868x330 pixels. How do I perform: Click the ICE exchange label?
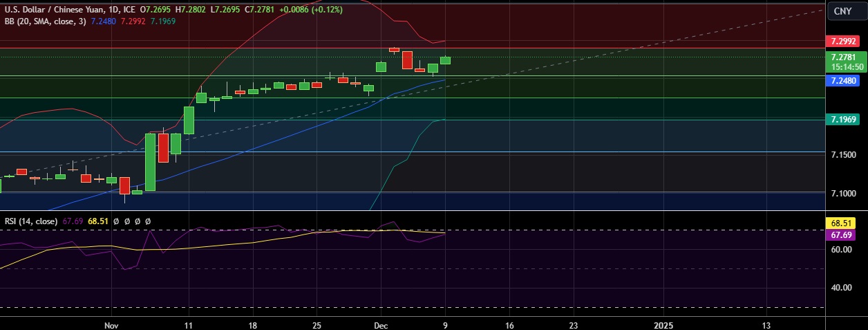click(x=129, y=10)
